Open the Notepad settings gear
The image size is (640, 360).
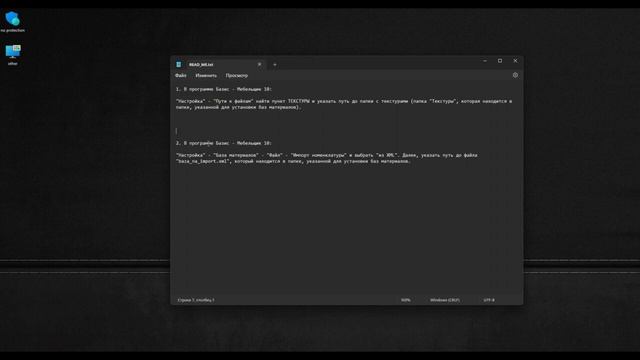(x=515, y=75)
